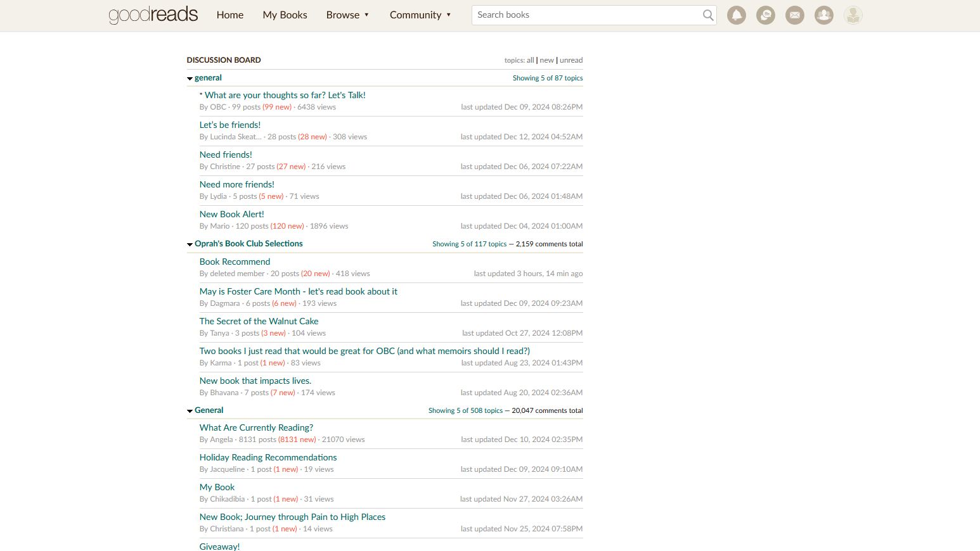Filter topics by 'new'
Image resolution: width=980 pixels, height=551 pixels.
(x=547, y=60)
